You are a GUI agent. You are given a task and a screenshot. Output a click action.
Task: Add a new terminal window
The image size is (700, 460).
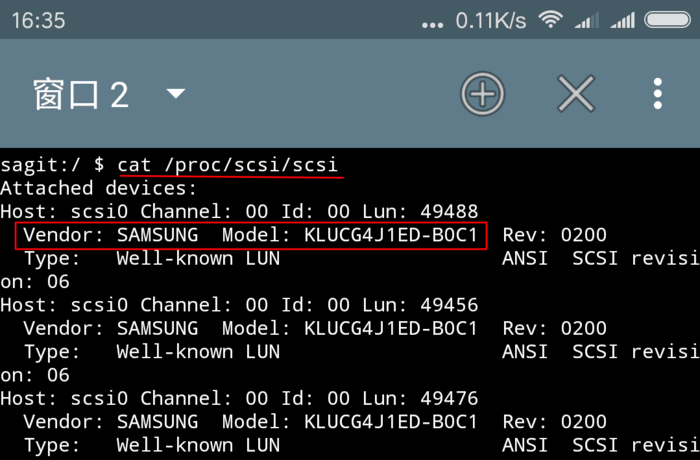click(x=483, y=95)
